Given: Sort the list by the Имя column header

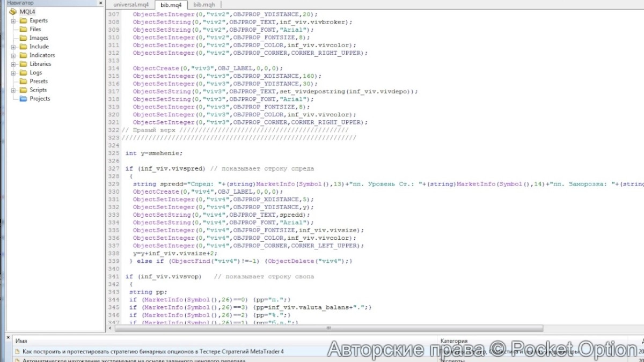Looking at the screenshot, I should 21,341.
